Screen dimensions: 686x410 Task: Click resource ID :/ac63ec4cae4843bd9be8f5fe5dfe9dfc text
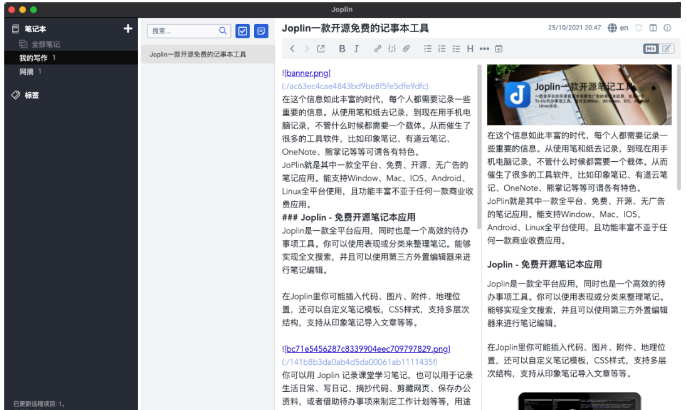click(x=355, y=86)
